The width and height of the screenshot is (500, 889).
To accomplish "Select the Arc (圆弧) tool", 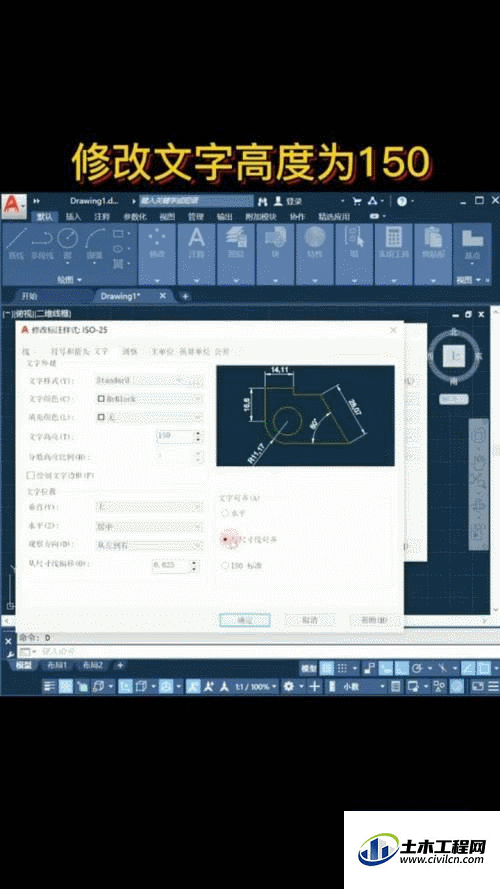I will click(x=95, y=245).
